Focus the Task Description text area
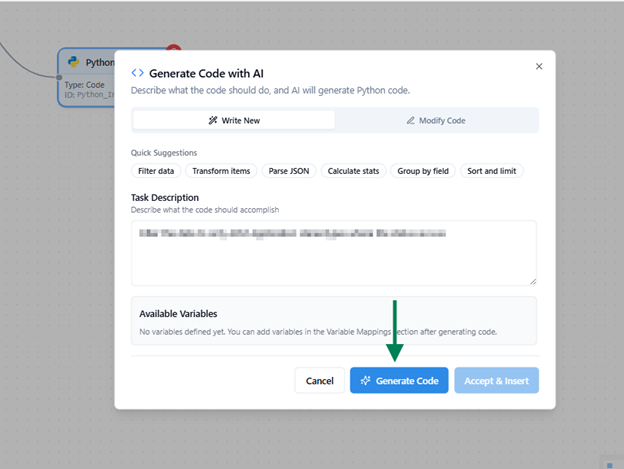The height and width of the screenshot is (469, 624). click(x=334, y=253)
